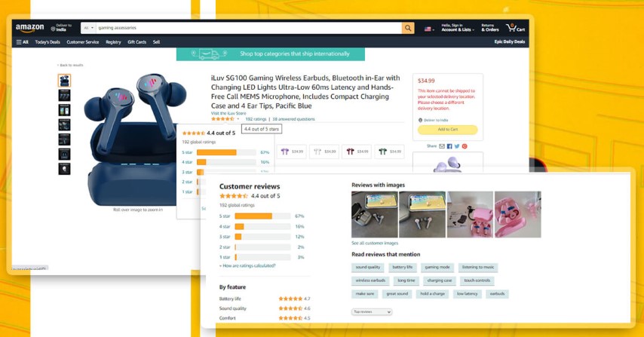The width and height of the screenshot is (644, 337).
Task: Open the US flag language dropdown
Action: point(429,29)
